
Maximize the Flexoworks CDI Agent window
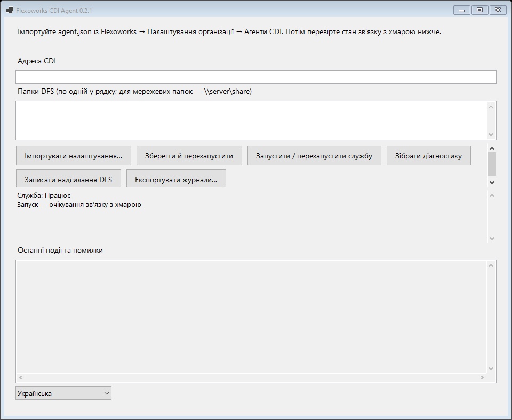pyautogui.click(x=479, y=10)
